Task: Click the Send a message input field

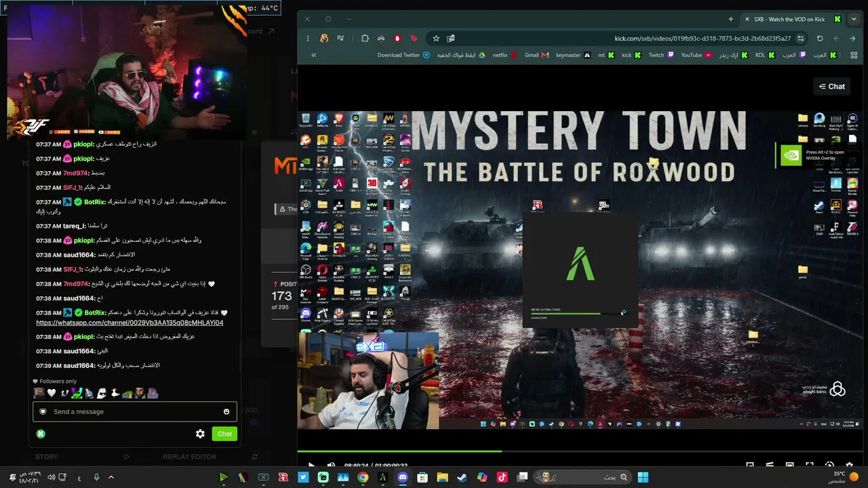Action: (x=135, y=411)
